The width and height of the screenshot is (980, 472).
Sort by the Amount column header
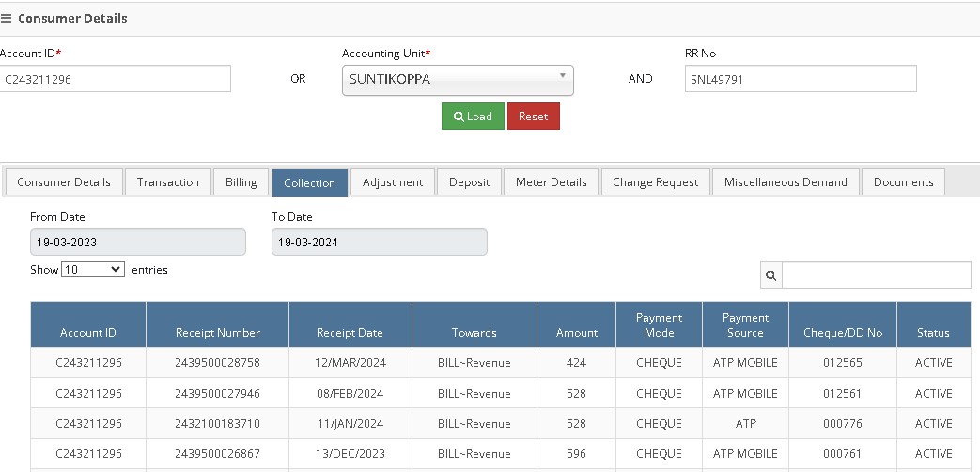[x=576, y=324]
